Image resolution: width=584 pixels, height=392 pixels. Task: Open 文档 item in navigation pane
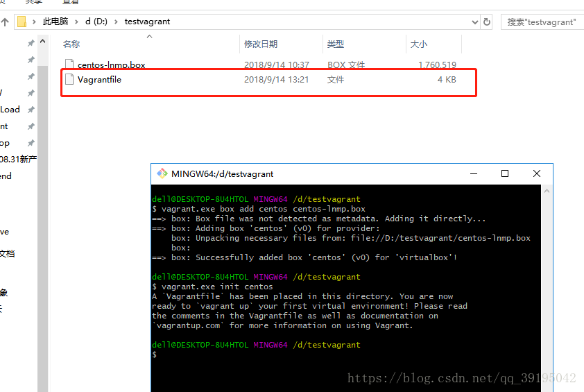(8, 254)
